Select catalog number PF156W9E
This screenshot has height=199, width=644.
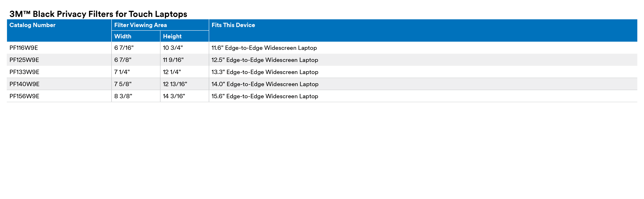[x=24, y=96]
